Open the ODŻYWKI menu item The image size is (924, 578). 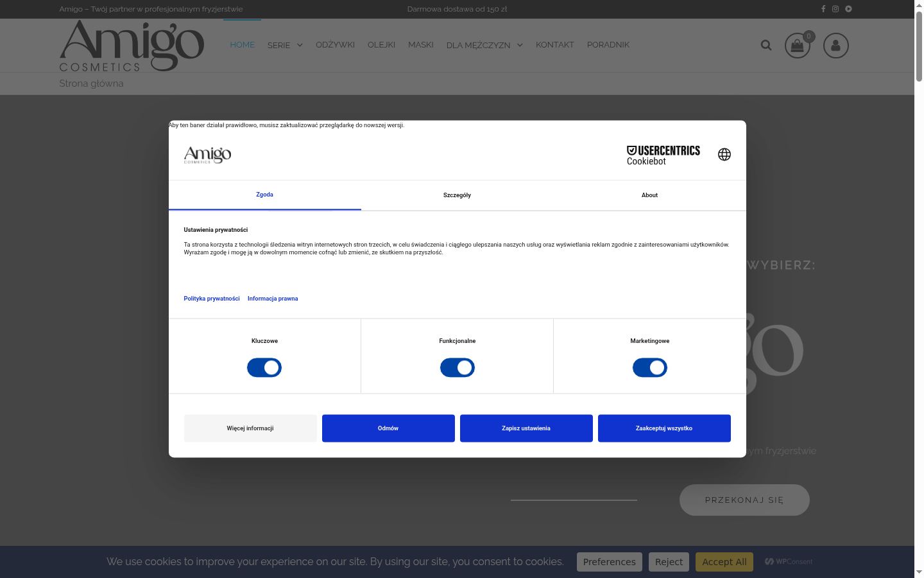(x=335, y=44)
